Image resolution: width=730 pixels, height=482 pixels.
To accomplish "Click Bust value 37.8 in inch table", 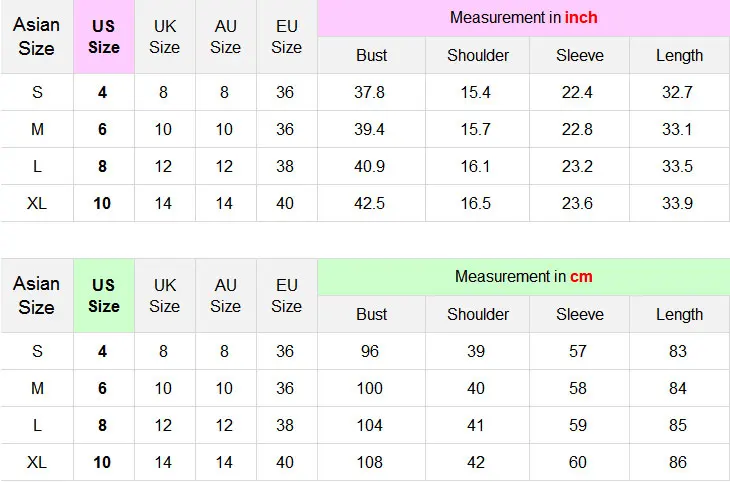I will [x=369, y=92].
